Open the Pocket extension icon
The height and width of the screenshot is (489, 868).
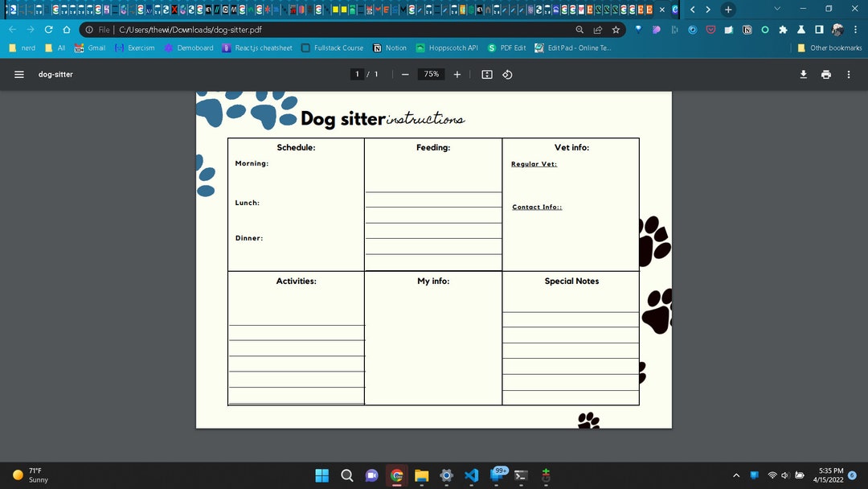point(710,29)
